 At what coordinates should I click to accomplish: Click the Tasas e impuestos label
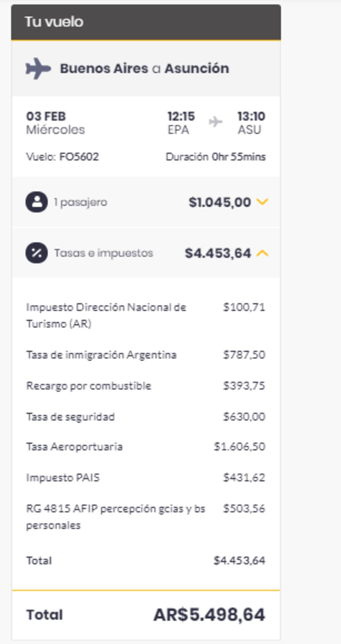pos(104,253)
